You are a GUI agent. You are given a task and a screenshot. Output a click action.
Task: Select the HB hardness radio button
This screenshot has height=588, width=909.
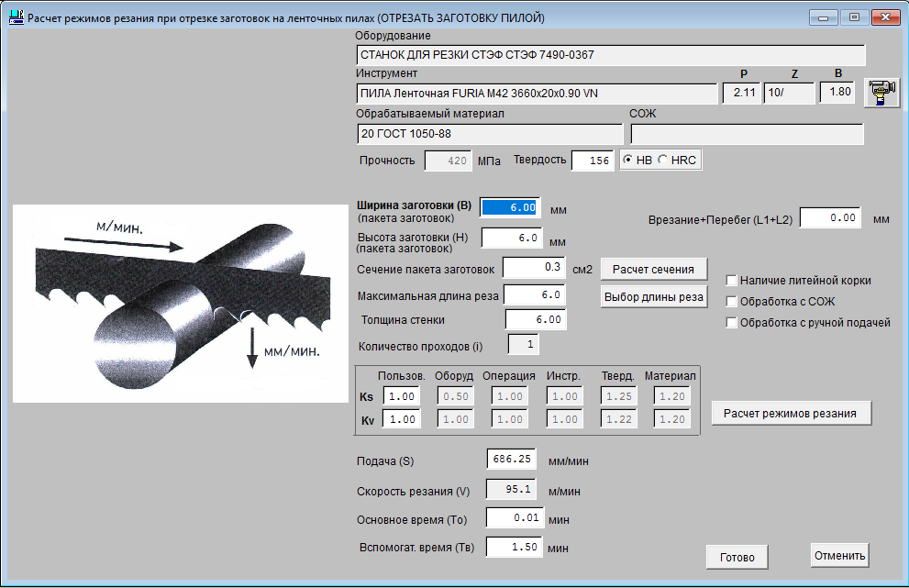click(x=628, y=161)
